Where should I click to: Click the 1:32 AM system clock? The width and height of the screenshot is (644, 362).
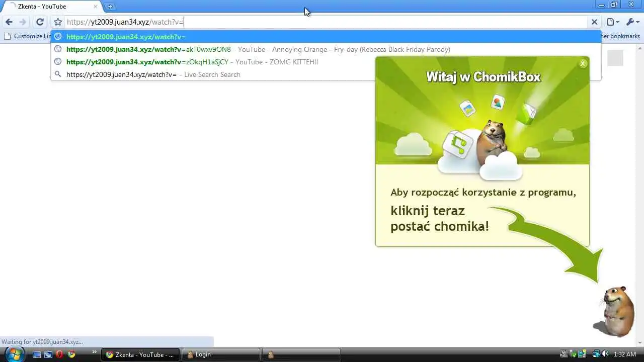(625, 354)
